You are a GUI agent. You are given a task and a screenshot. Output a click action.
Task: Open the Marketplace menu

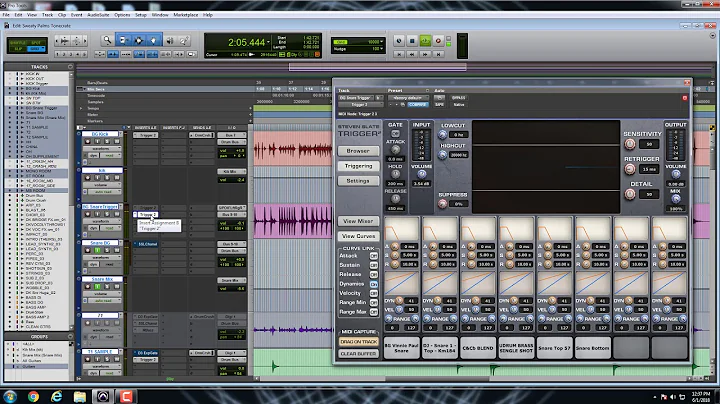coord(186,15)
